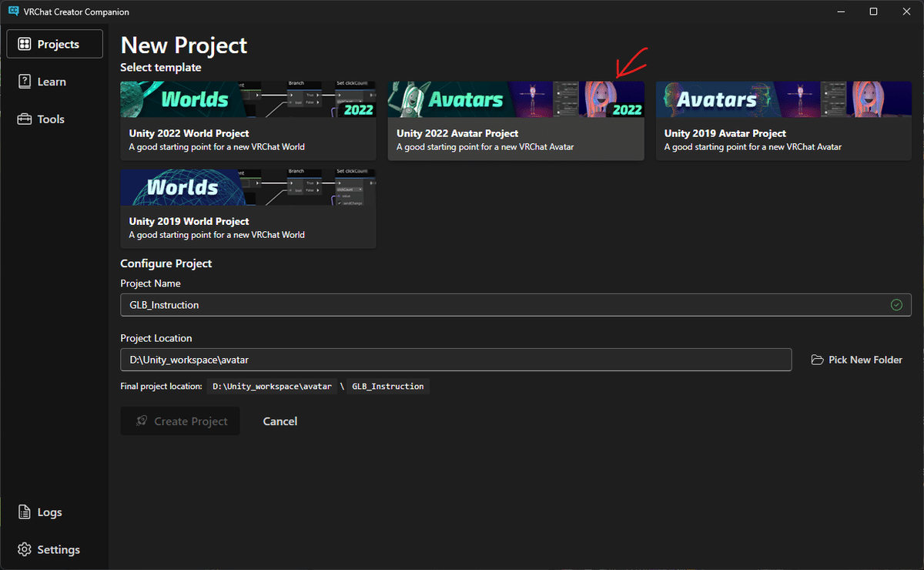
Task: Select the Unity 2019 Avatar Project banner image
Action: (x=783, y=99)
